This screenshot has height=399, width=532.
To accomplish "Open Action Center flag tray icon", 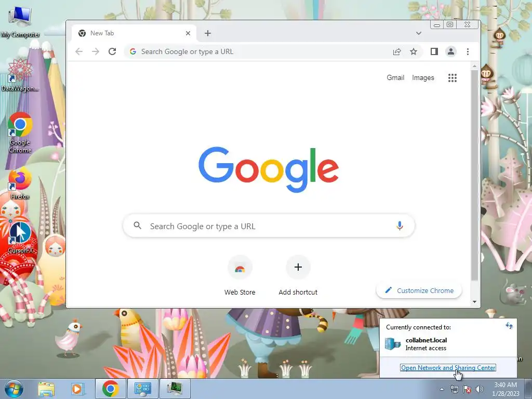I will click(467, 389).
